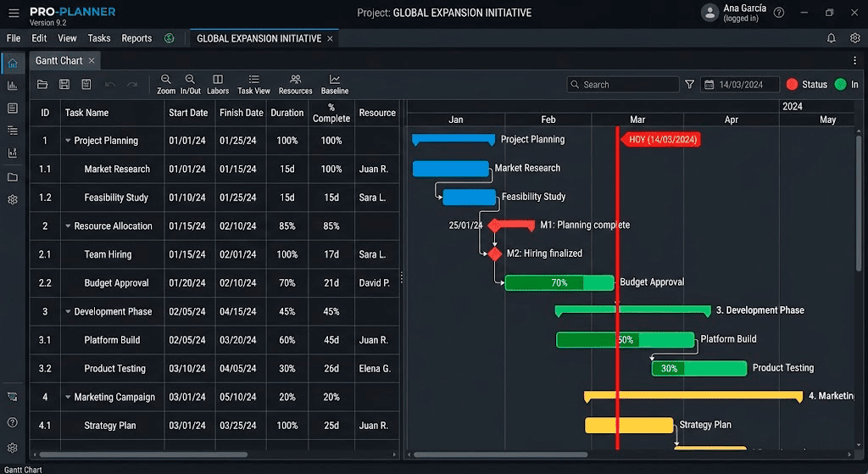Click the save disk icon
Screen dimensions: 868x474
click(x=64, y=84)
